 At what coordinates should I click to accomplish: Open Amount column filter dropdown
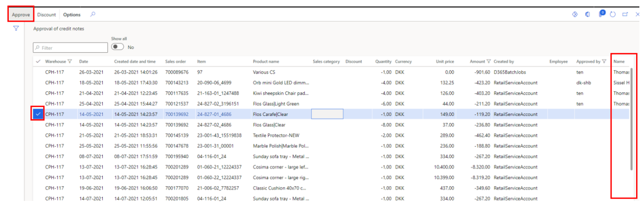pyautogui.click(x=489, y=61)
